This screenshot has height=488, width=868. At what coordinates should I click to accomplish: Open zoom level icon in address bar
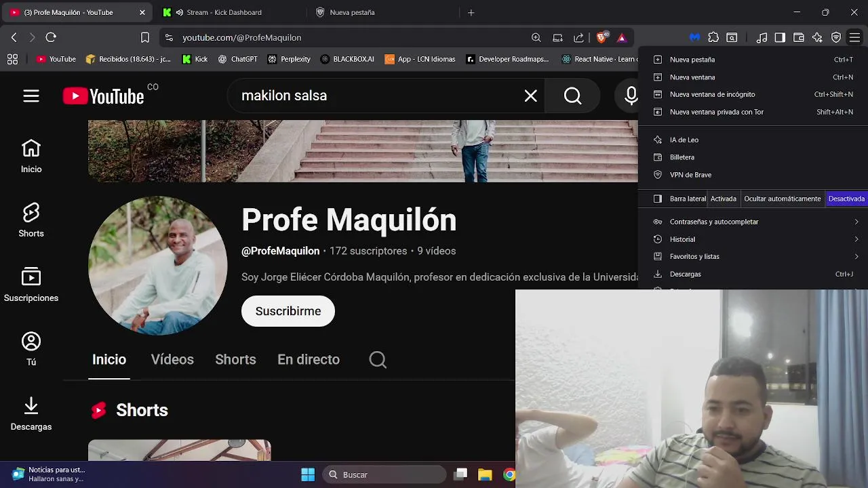536,37
